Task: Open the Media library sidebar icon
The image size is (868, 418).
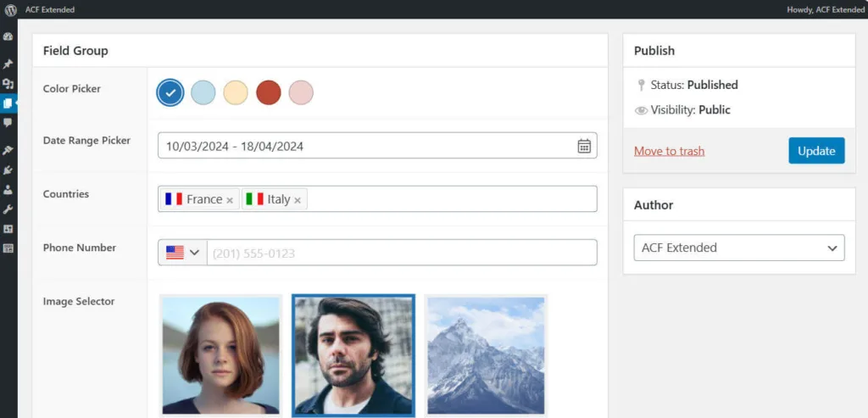Action: (8, 84)
